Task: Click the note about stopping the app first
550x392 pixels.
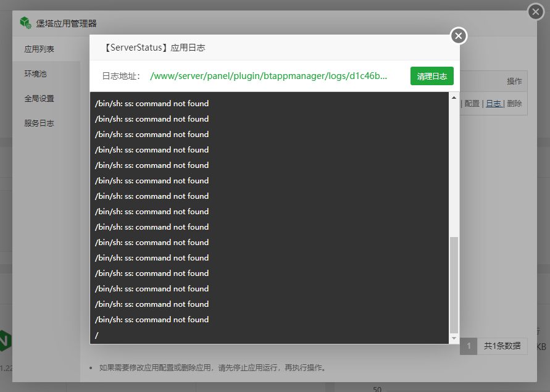Action: (x=213, y=368)
